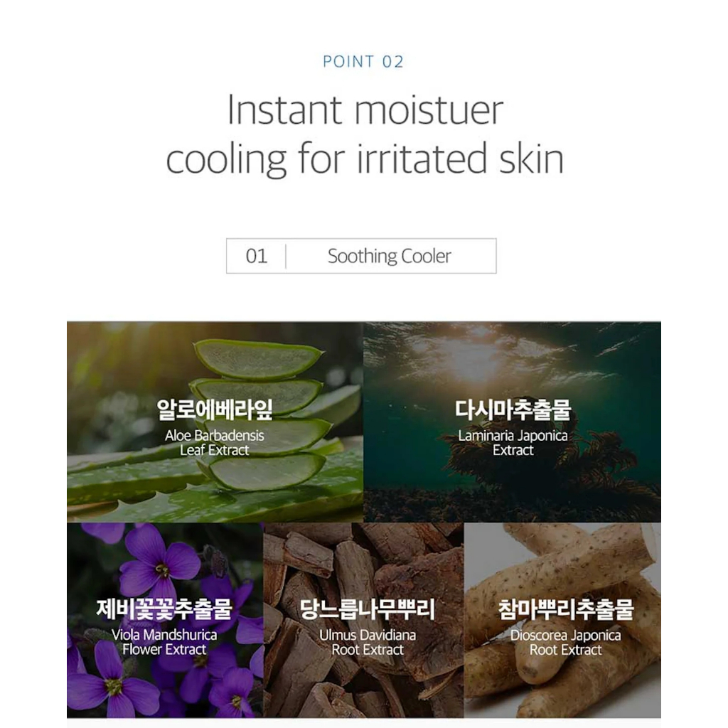
Task: Open the underwater kelp image
Action: tap(513, 422)
